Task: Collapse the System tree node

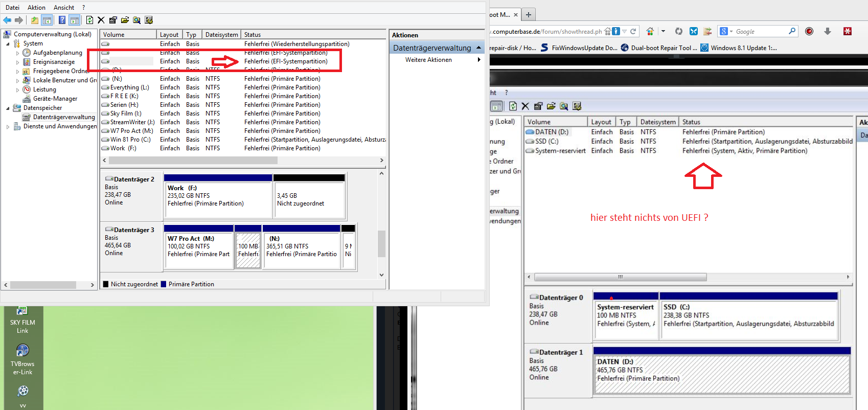Action: tap(8, 44)
